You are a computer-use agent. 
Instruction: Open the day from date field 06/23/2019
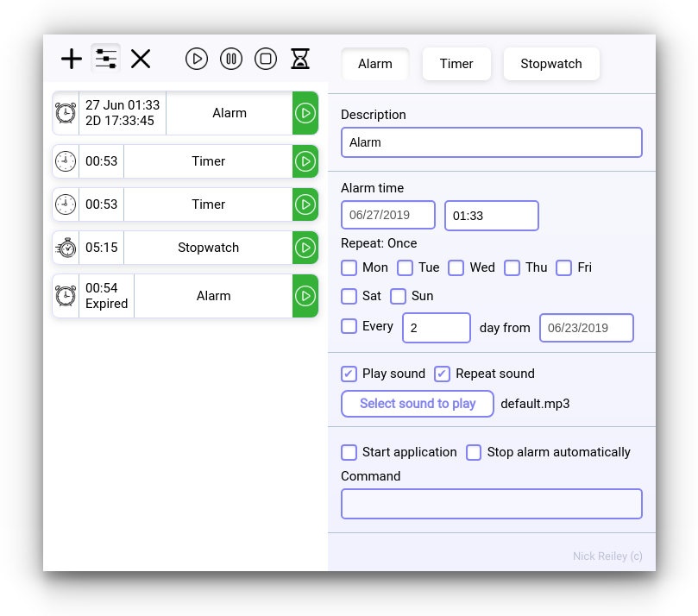pos(587,328)
